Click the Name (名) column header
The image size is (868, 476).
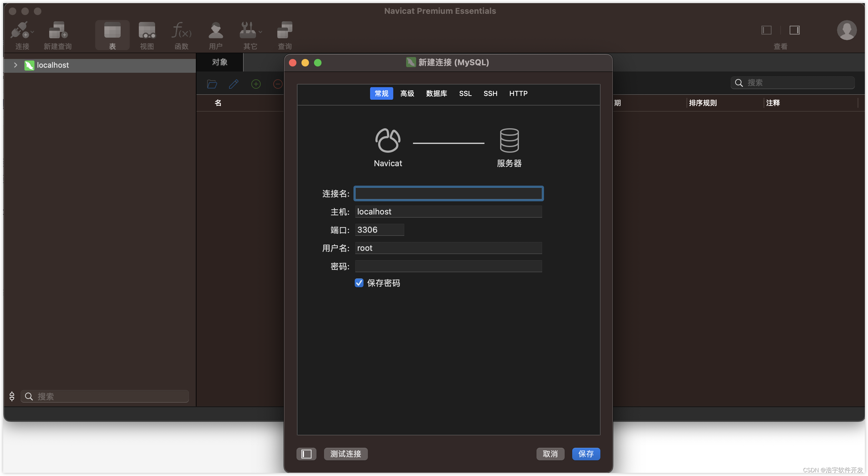tap(218, 103)
